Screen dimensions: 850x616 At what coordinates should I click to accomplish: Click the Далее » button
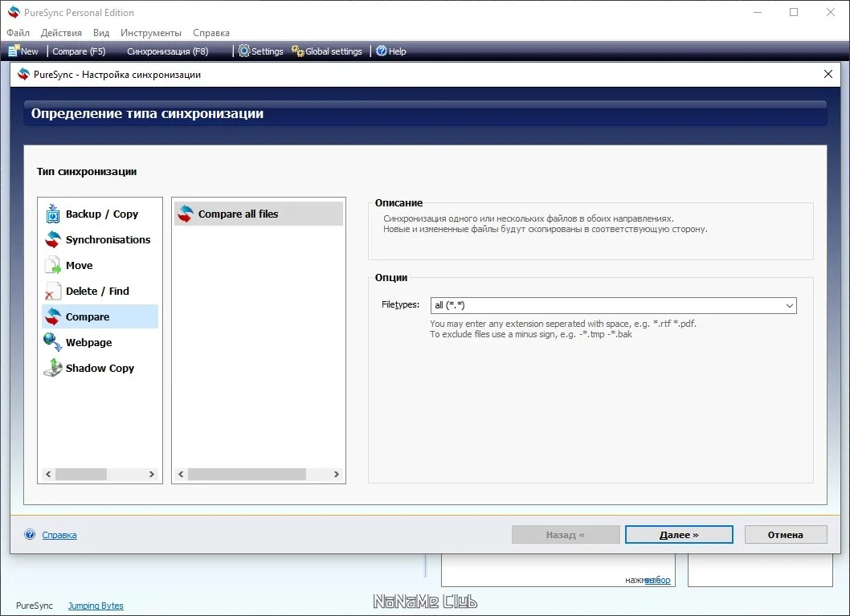(679, 535)
